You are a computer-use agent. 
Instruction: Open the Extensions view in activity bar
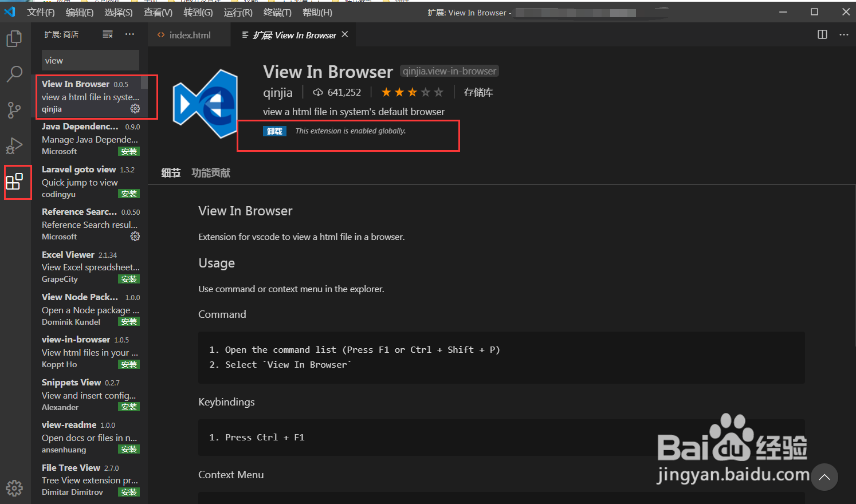[x=14, y=182]
